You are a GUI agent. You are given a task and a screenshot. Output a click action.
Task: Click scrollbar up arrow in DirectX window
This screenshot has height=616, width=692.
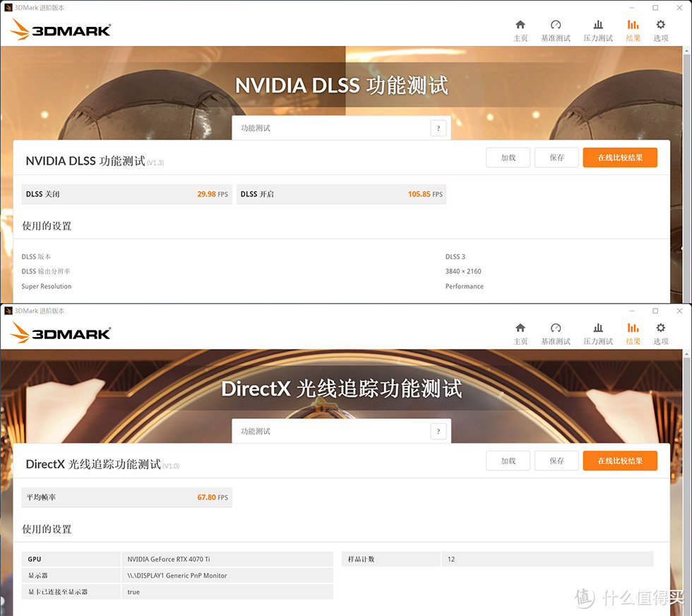(686, 354)
